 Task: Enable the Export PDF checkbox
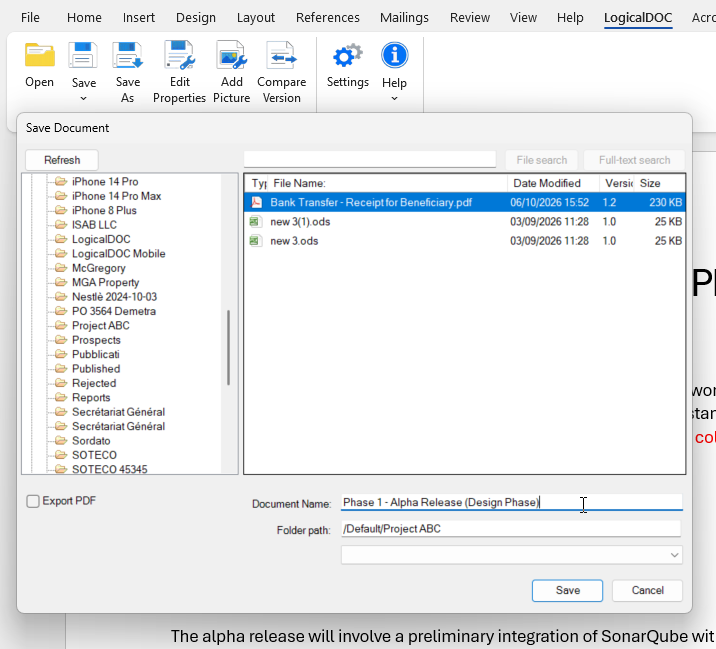pos(33,501)
